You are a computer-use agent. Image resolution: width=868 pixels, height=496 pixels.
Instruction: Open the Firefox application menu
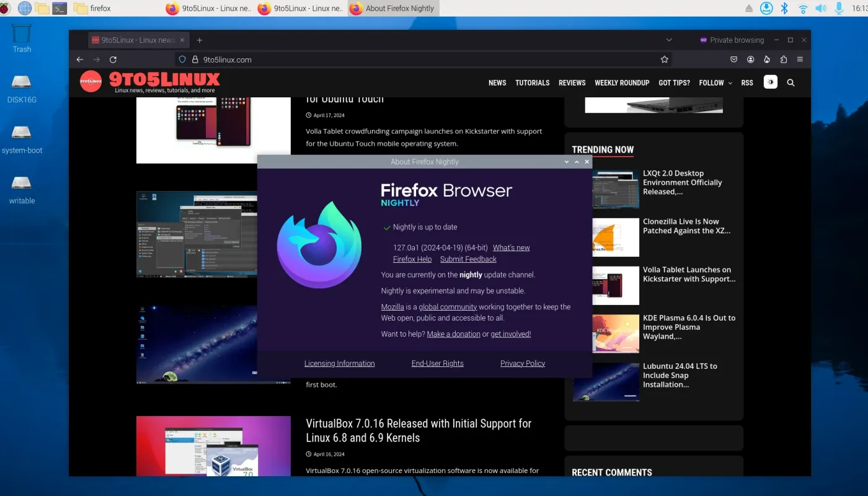click(x=800, y=59)
